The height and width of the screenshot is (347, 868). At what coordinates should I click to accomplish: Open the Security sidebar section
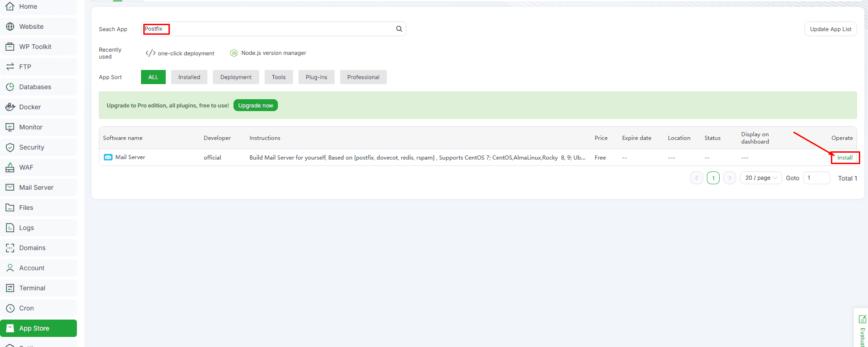pos(38,147)
